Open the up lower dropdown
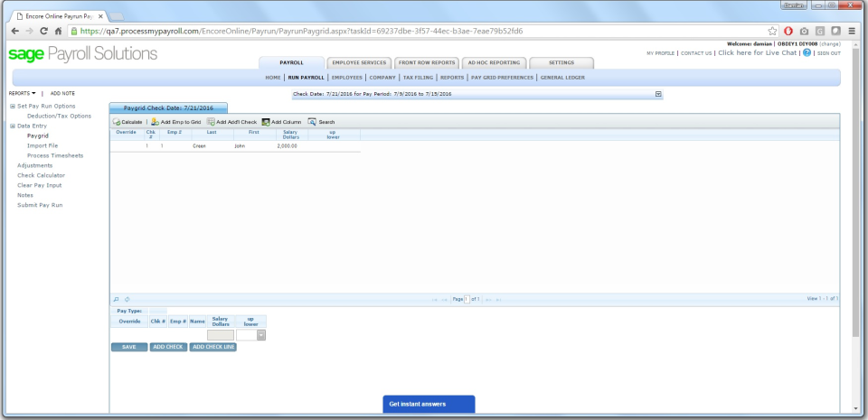 pyautogui.click(x=261, y=335)
